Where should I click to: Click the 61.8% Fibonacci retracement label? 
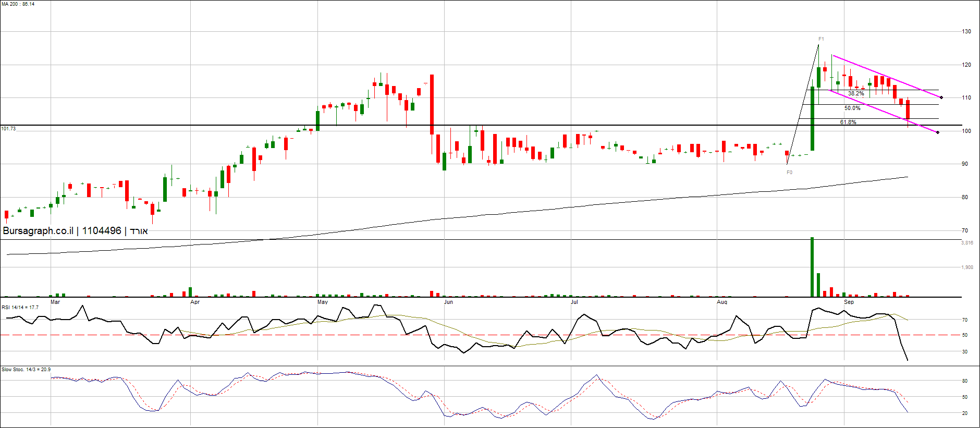point(848,123)
